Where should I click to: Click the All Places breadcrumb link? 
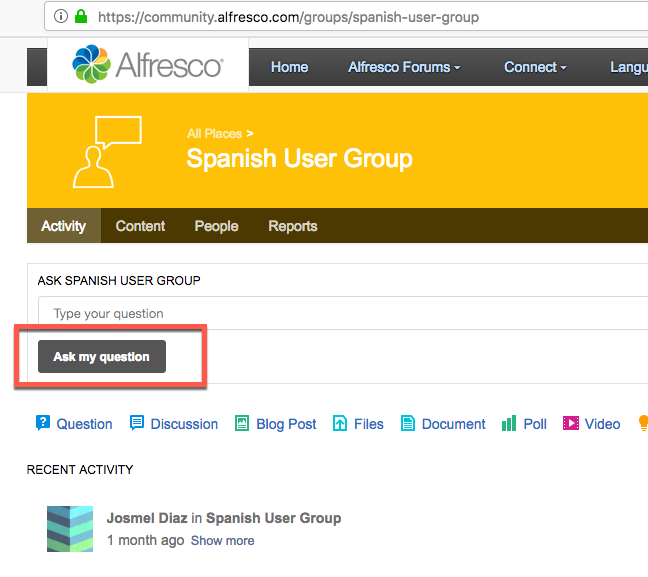pyautogui.click(x=214, y=134)
